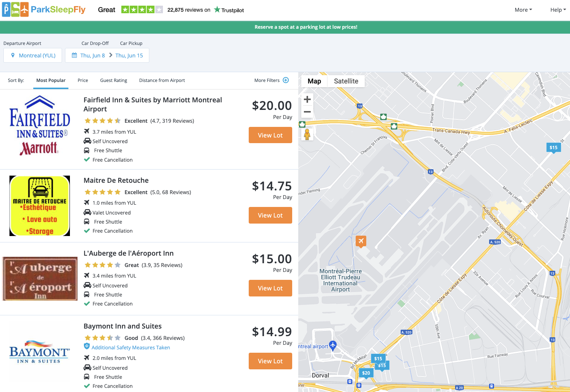The image size is (570, 392).
Task: Expand the Help dropdown menu
Action: 558,10
